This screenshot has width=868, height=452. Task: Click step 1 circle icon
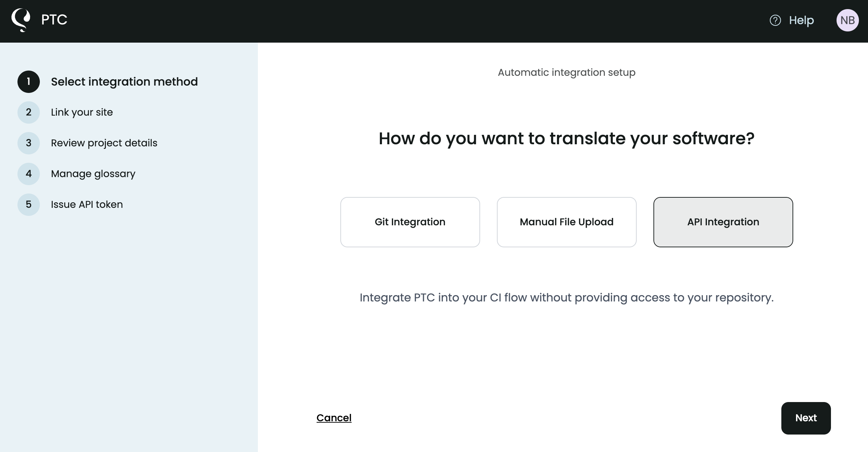pos(29,82)
